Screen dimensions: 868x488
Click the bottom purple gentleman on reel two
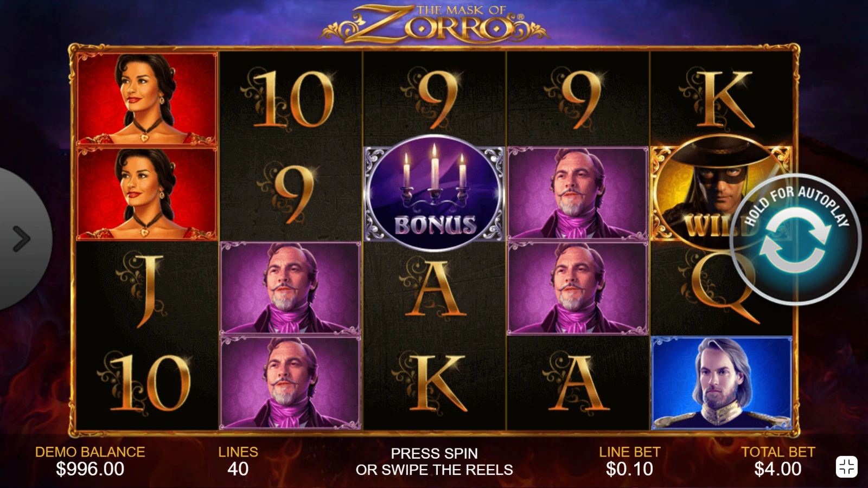290,383
